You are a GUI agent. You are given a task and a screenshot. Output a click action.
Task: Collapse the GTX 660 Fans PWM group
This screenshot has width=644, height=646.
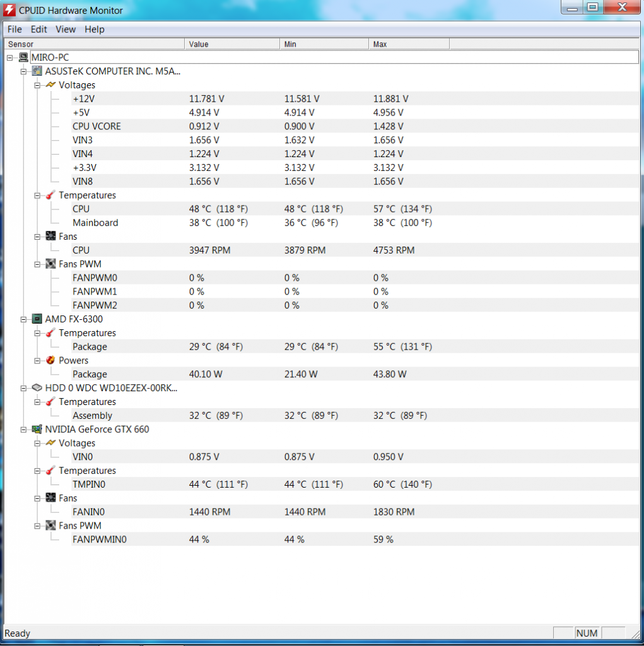click(37, 526)
